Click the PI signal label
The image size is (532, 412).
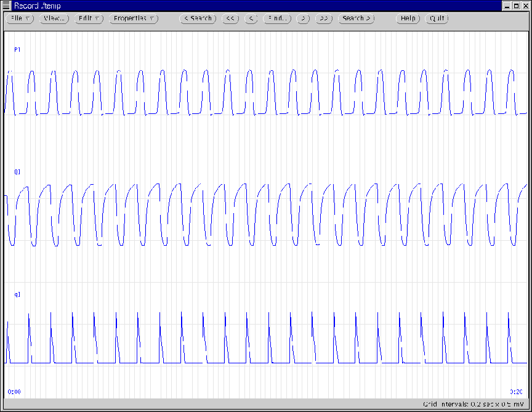(x=17, y=49)
